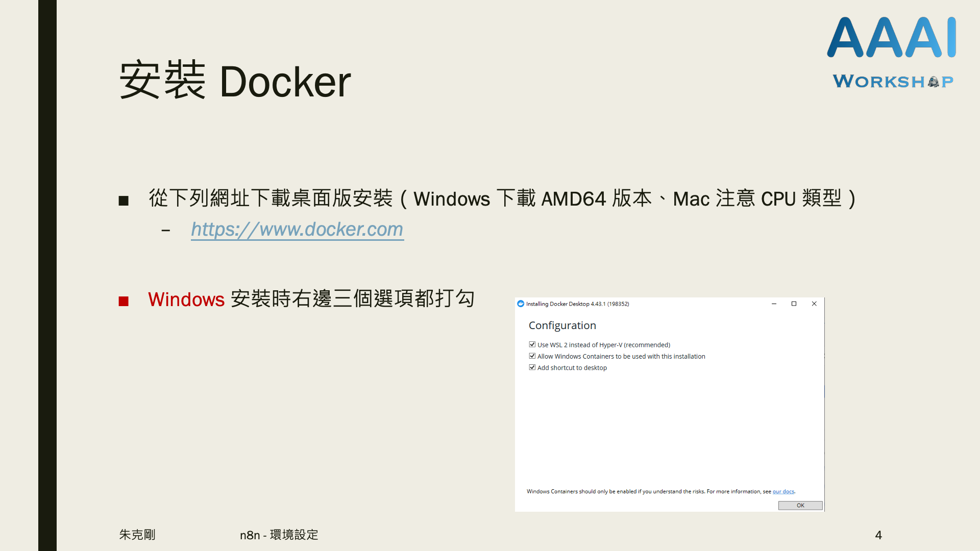Maximize the Docker Desktop installer window
The height and width of the screenshot is (551, 980).
[x=794, y=304]
